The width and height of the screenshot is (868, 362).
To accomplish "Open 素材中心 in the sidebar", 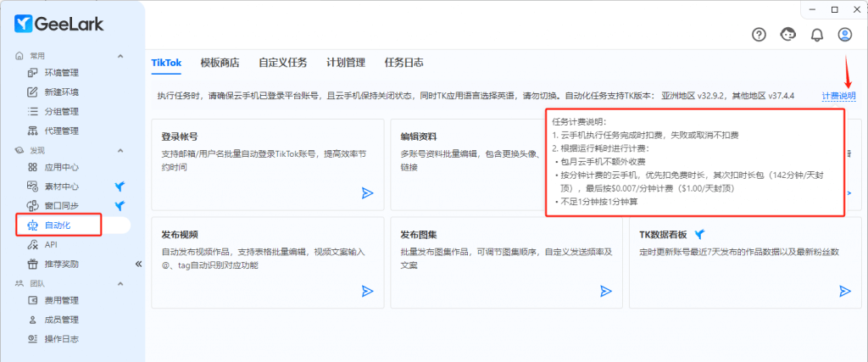I will 61,186.
